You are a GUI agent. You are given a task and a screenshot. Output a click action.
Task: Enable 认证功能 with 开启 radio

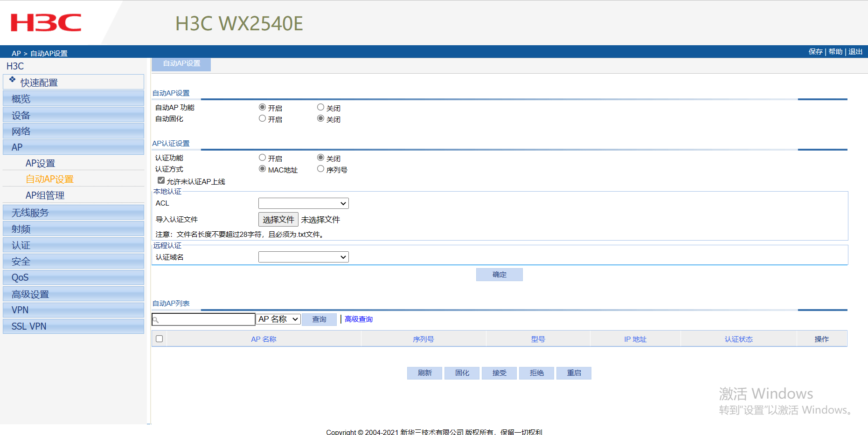click(262, 158)
